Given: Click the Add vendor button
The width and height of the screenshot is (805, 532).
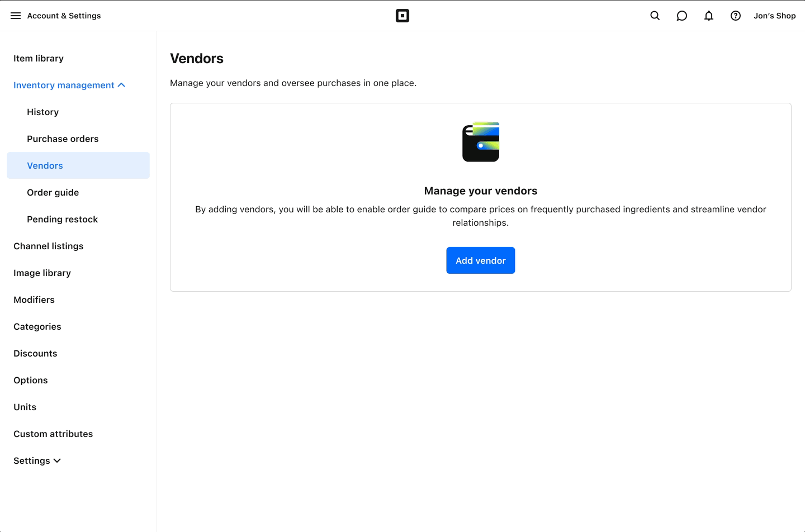Looking at the screenshot, I should [480, 260].
